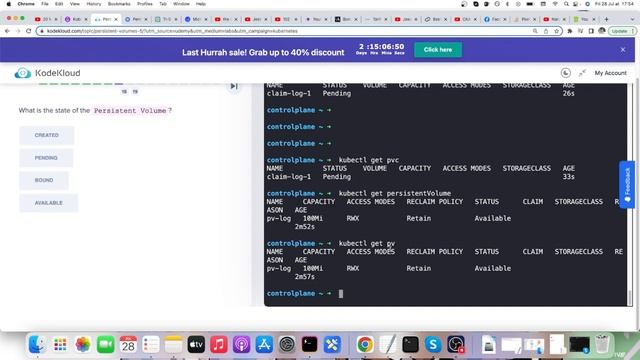Open Finder from the dock
This screenshot has height=360, width=640.
coord(37,344)
